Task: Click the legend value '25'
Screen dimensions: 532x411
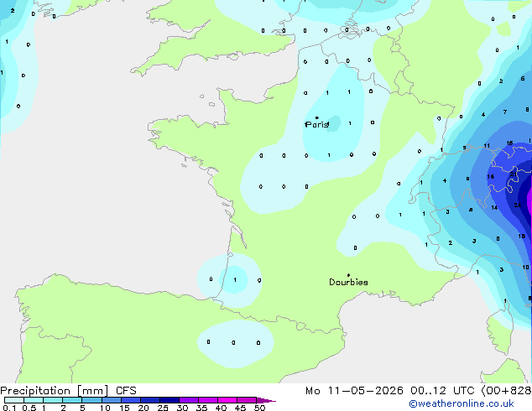Action: [x=163, y=408]
